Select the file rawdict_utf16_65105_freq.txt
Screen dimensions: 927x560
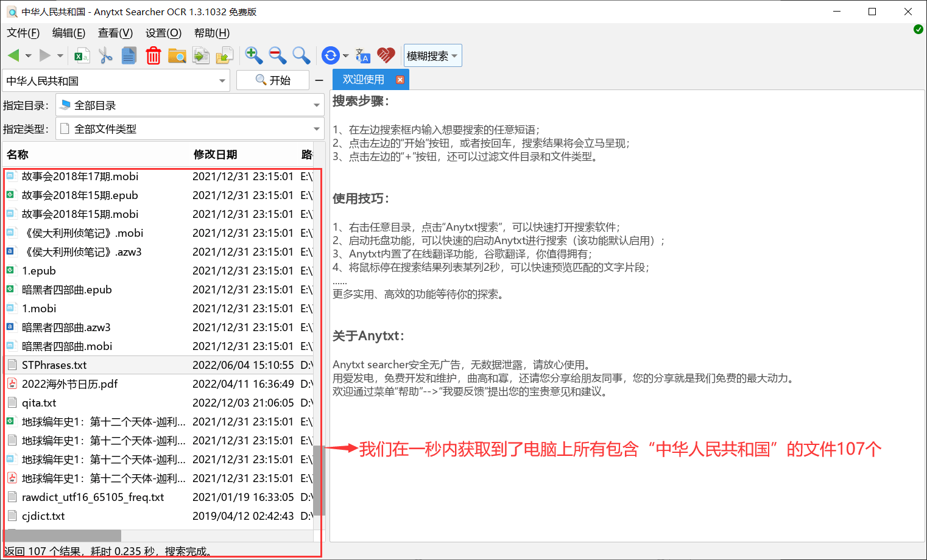[x=158, y=497]
